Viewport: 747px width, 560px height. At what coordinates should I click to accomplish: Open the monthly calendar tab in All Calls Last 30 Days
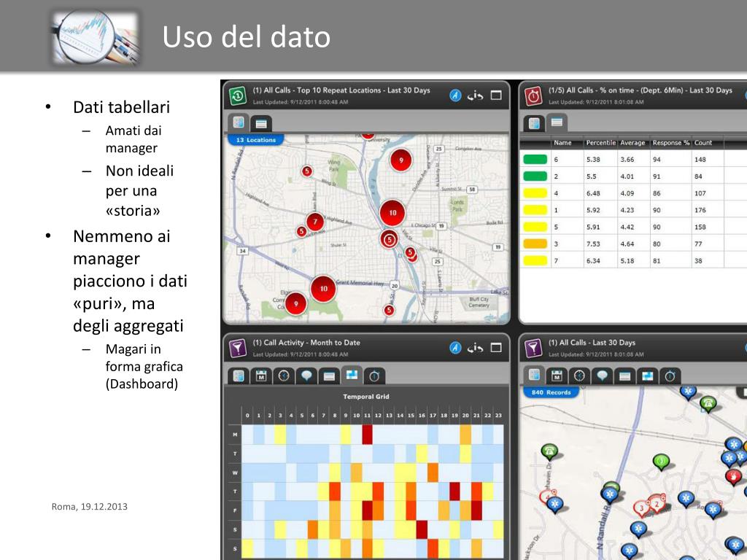[x=557, y=376]
